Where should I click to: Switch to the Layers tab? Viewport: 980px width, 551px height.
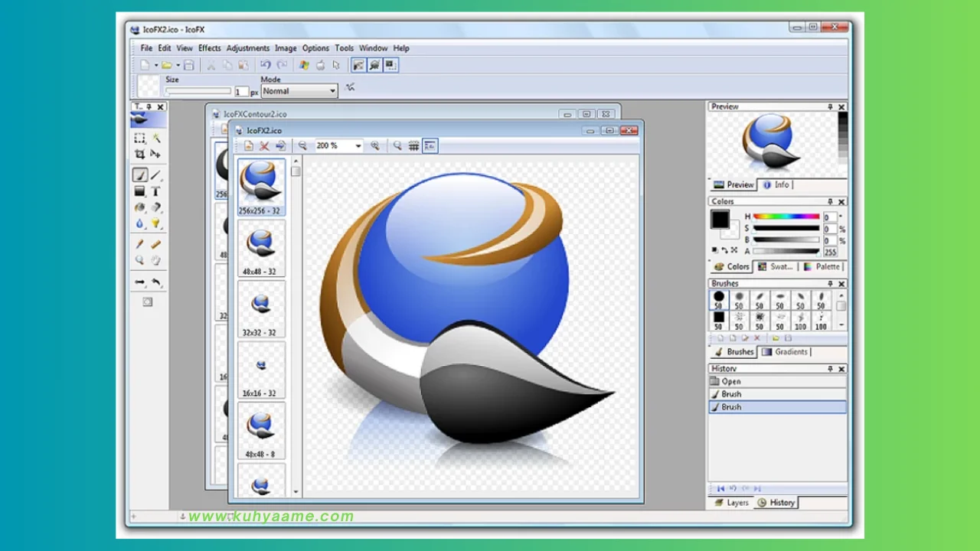click(x=731, y=503)
